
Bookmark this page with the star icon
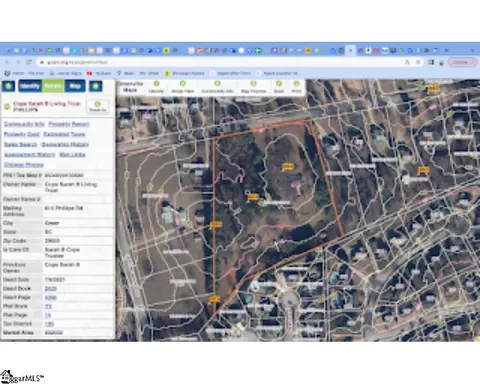click(x=418, y=62)
